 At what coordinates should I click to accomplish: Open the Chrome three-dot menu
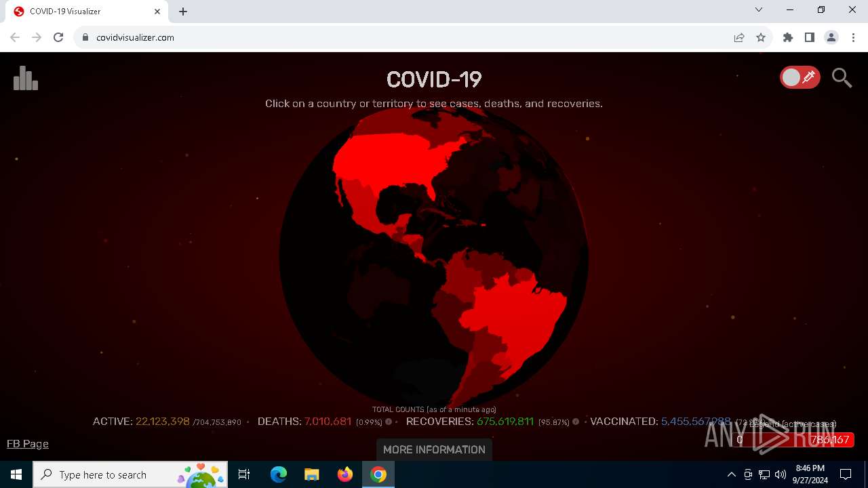[x=853, y=37]
